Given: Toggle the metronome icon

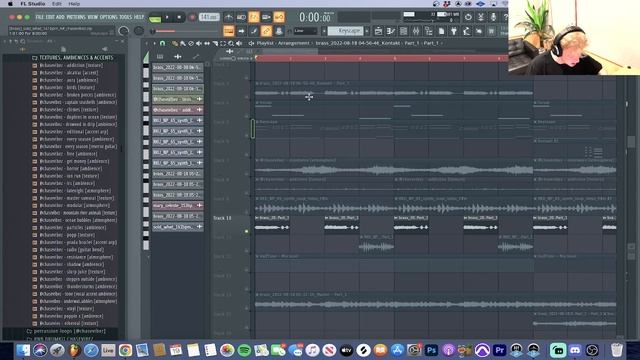Looking at the screenshot, I should tap(229, 17).
